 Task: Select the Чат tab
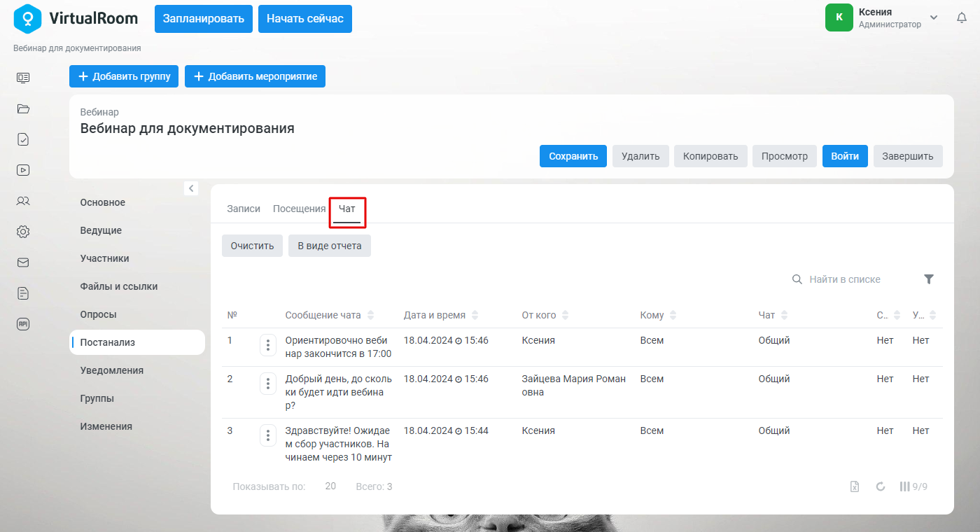point(347,209)
